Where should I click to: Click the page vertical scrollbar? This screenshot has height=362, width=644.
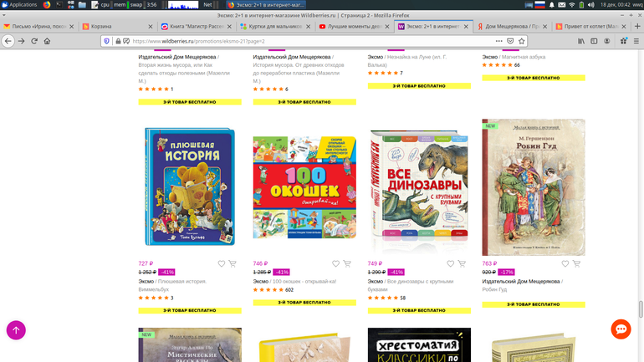(640, 209)
